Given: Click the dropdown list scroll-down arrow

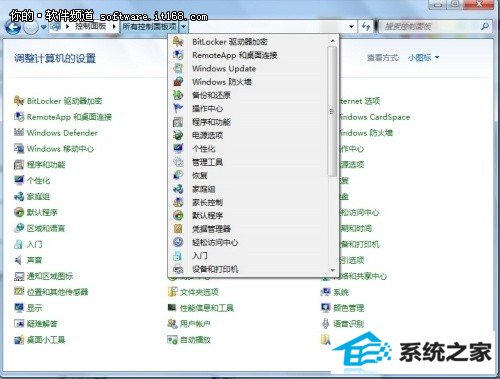Looking at the screenshot, I should click(x=332, y=270).
